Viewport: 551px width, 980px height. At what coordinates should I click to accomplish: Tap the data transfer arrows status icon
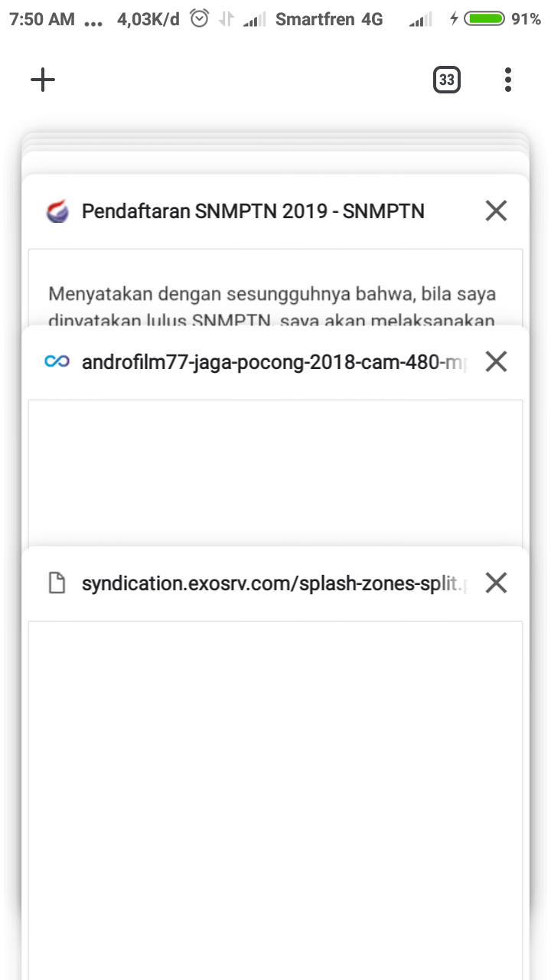[225, 19]
